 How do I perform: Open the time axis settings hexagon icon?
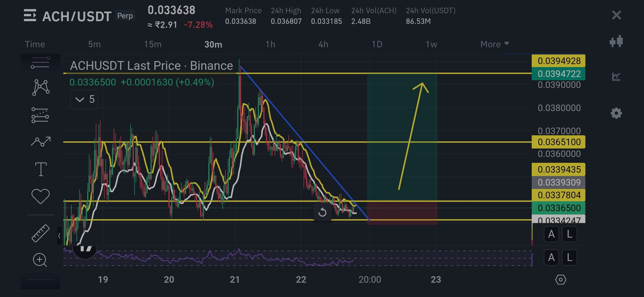(x=561, y=280)
